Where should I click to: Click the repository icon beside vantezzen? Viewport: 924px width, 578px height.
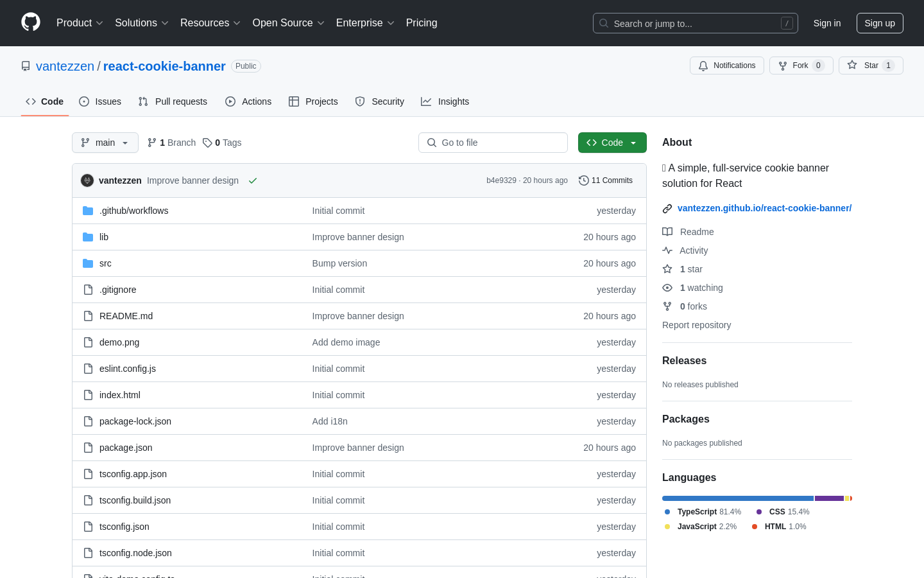[x=26, y=66]
